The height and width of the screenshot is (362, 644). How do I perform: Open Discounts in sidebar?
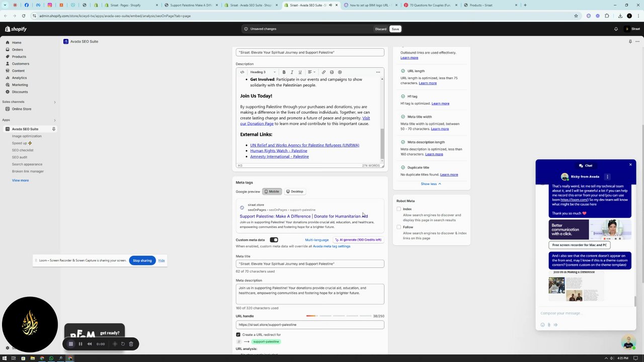[20, 92]
